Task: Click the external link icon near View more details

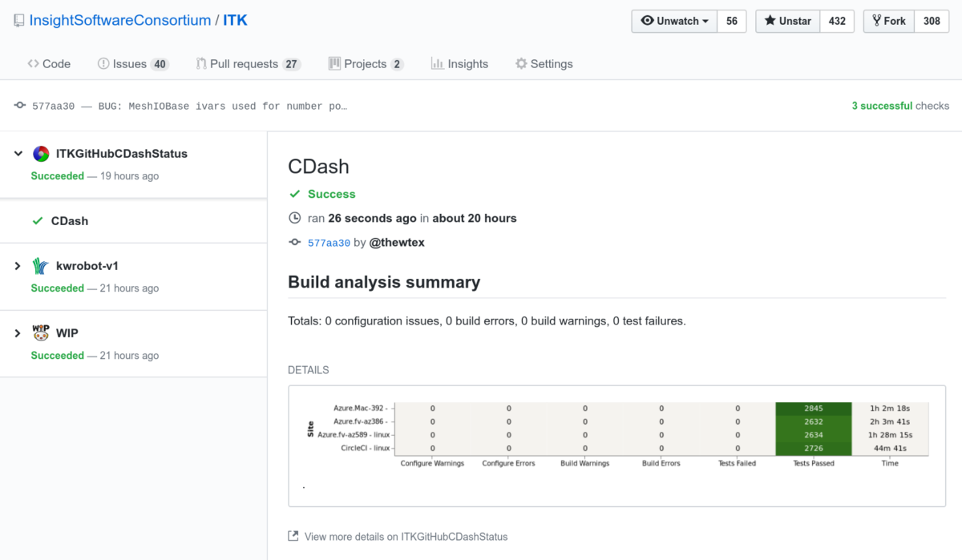Action: [294, 537]
